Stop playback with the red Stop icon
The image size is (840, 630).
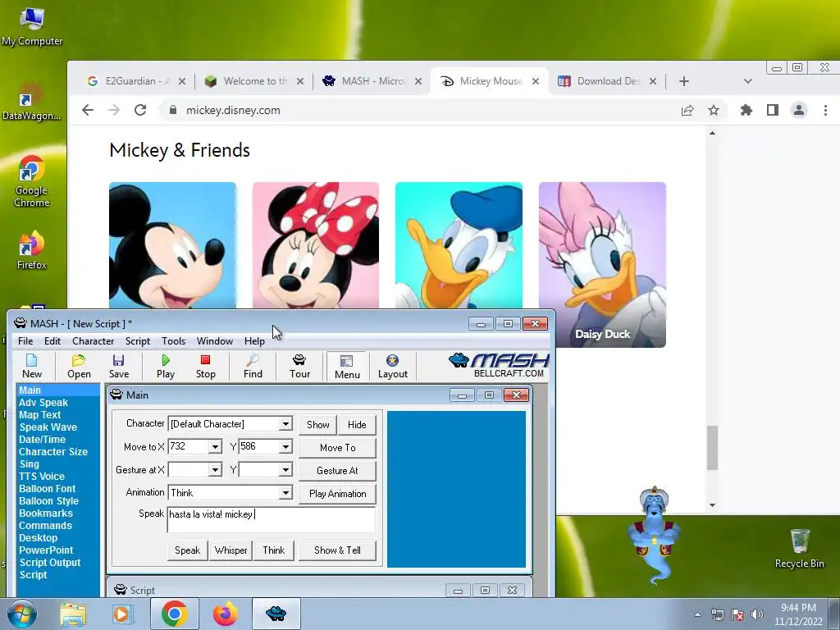[x=205, y=366]
